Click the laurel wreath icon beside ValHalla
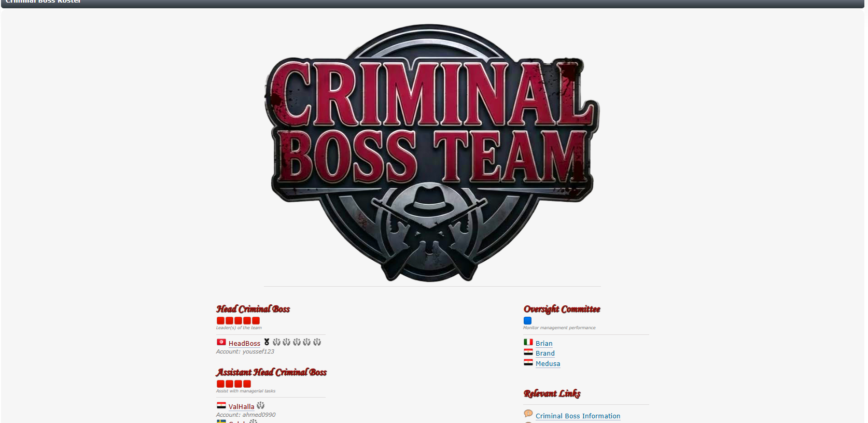868x423 pixels. tap(260, 405)
